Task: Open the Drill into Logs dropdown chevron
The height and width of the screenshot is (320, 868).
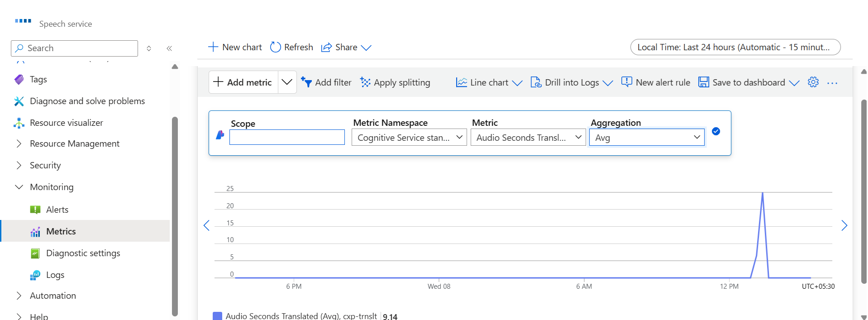Action: (608, 83)
